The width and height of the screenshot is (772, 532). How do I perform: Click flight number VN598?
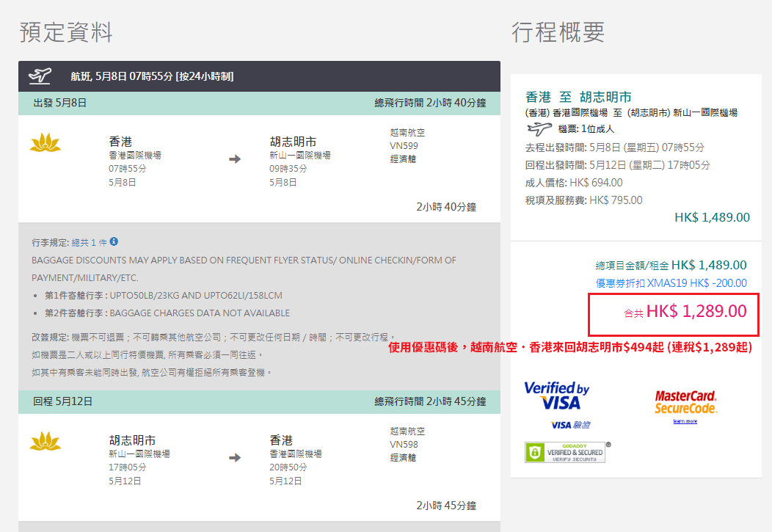tap(404, 445)
